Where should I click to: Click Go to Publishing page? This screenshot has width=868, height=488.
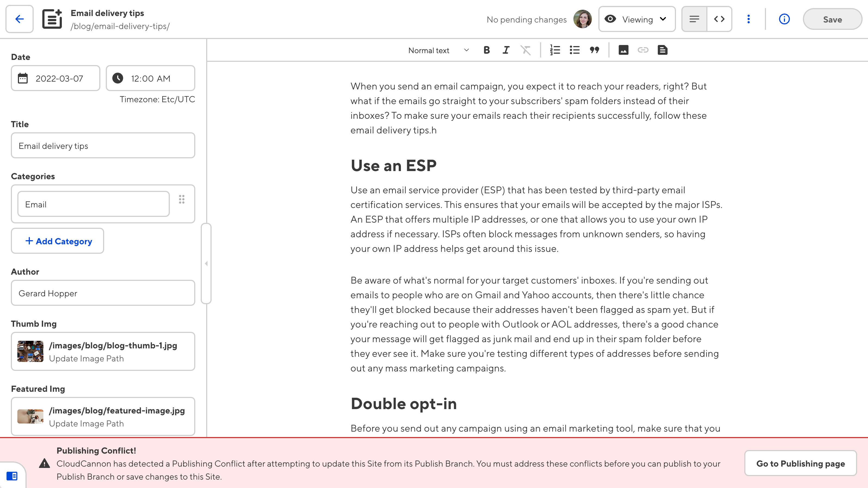pyautogui.click(x=800, y=463)
